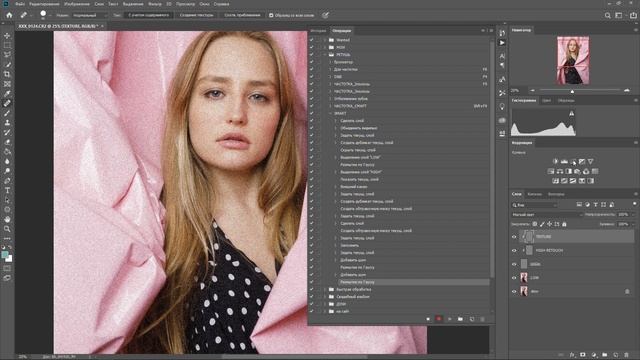The width and height of the screenshot is (640, 360).
Task: Open the brush mode dropdown in options bar
Action: point(90,16)
